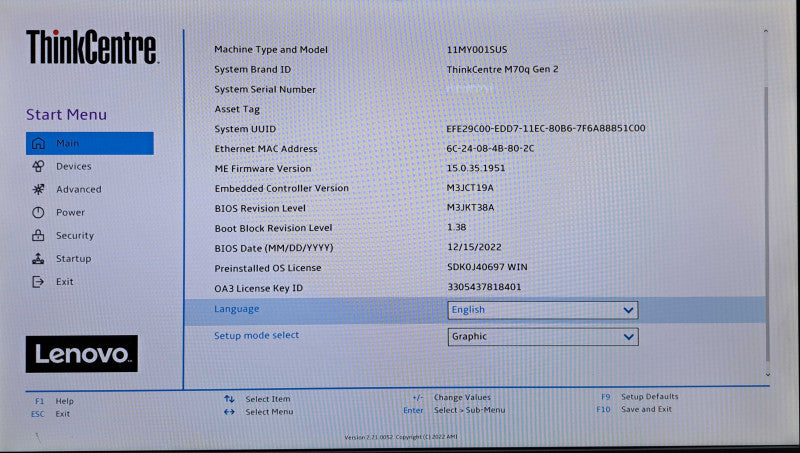Click F9 Setup Defaults
This screenshot has width=800, height=453.
click(x=639, y=396)
